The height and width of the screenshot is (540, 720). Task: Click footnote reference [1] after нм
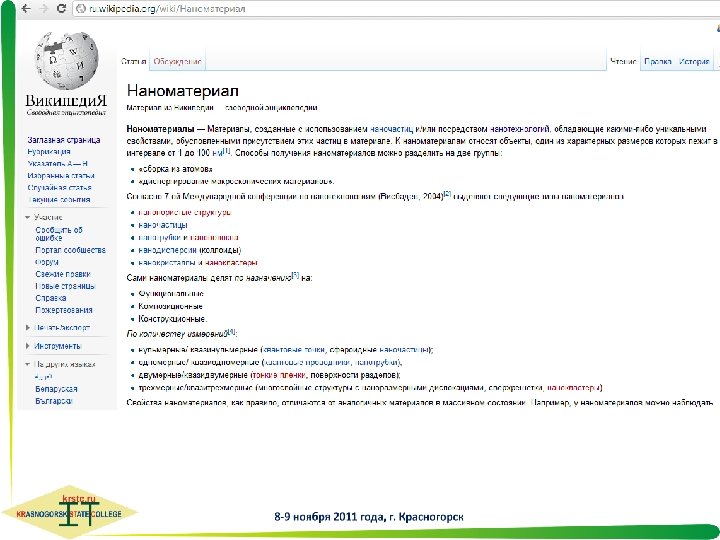pos(226,151)
